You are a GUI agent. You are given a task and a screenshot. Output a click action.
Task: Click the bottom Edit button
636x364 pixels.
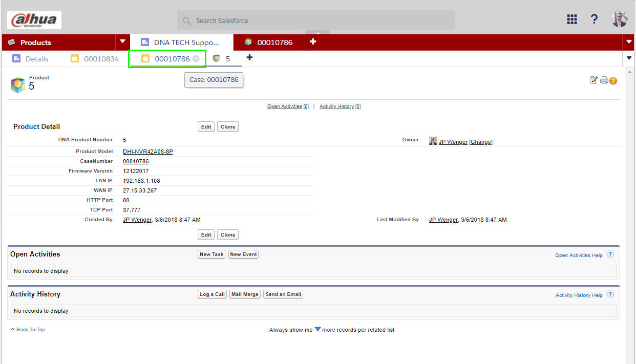206,235
